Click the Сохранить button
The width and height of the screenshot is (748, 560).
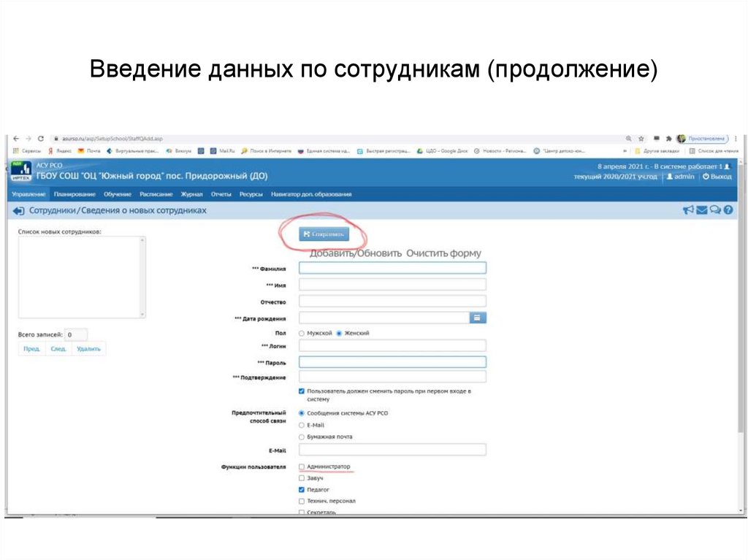click(323, 234)
